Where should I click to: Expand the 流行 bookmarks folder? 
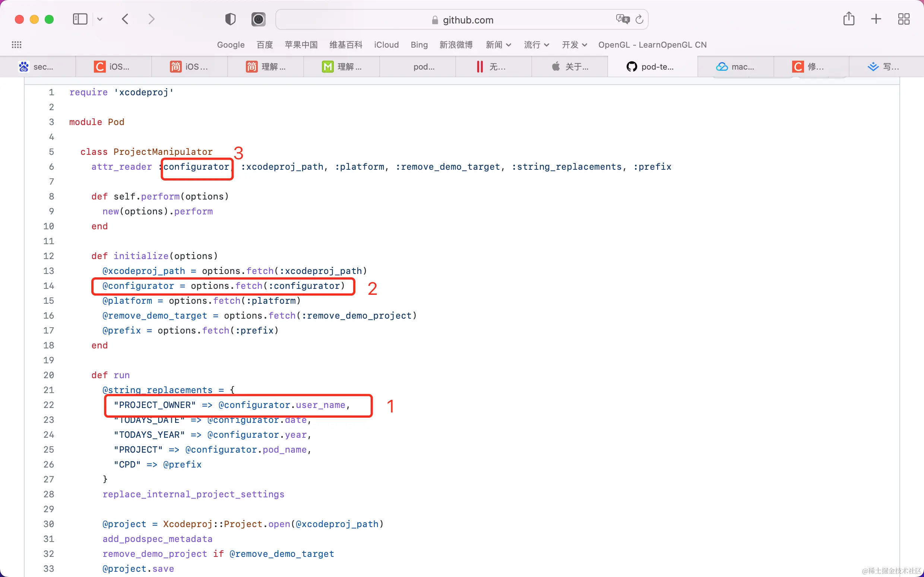click(536, 45)
